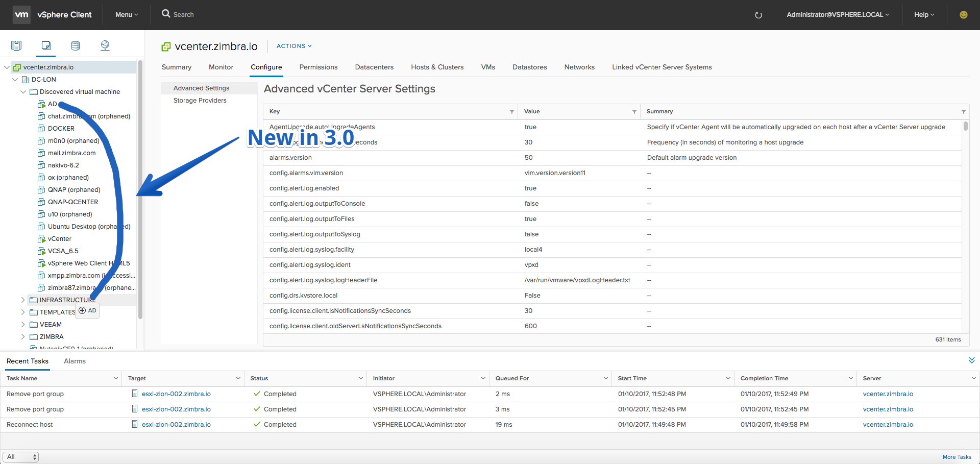Expand the INFRASTRUCTURE folder
This screenshot has width=980, height=464.
coord(23,300)
